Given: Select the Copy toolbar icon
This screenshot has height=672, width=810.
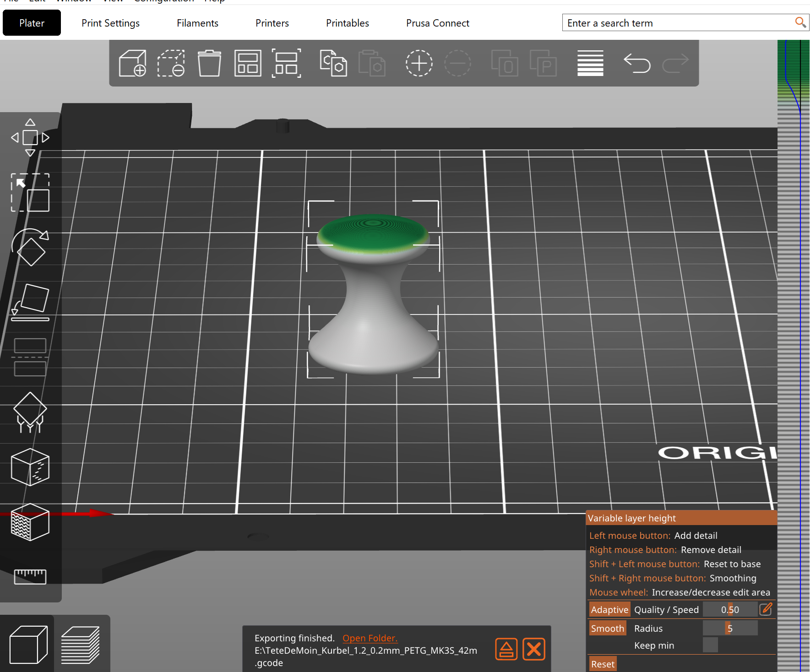Looking at the screenshot, I should (x=333, y=63).
